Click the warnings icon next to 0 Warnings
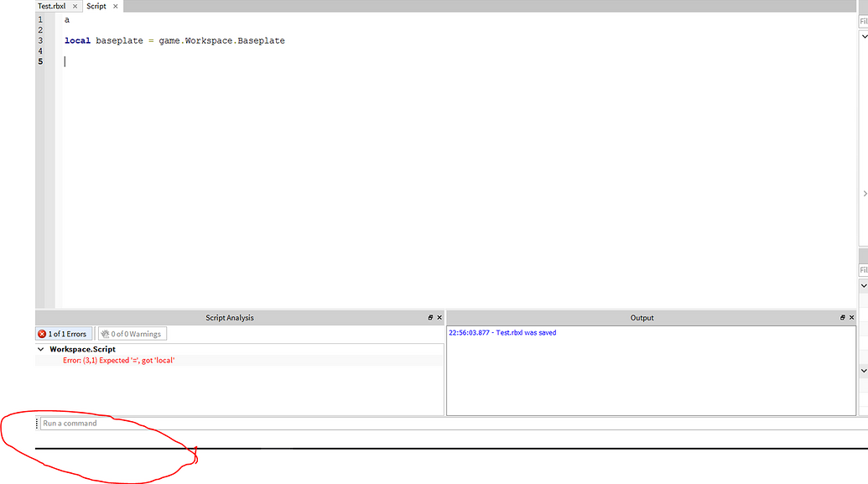 [x=106, y=333]
